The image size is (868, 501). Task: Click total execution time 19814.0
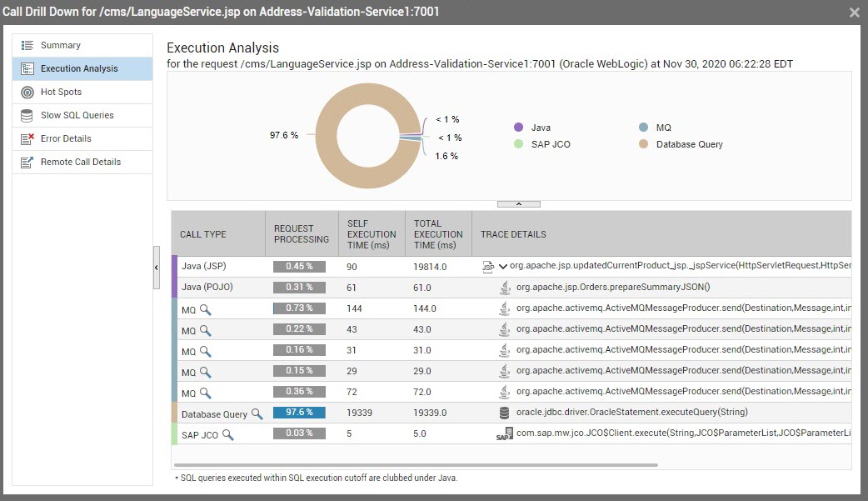click(430, 267)
